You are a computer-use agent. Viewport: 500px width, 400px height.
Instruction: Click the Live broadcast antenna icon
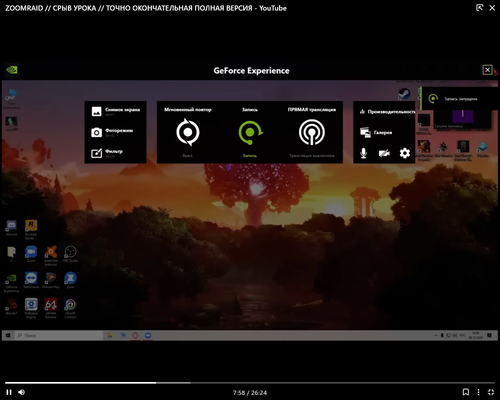312,132
